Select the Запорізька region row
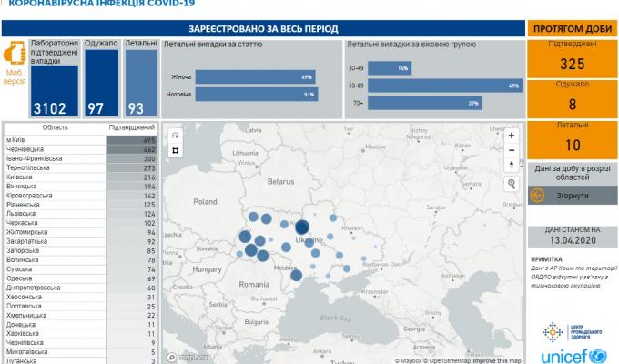619x364 pixels. (x=80, y=250)
